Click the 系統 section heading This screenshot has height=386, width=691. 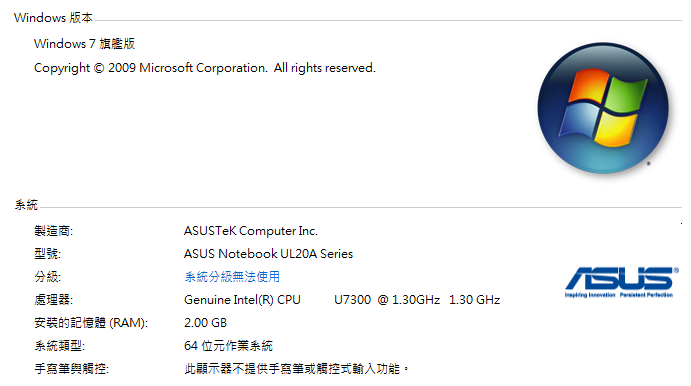pos(26,205)
